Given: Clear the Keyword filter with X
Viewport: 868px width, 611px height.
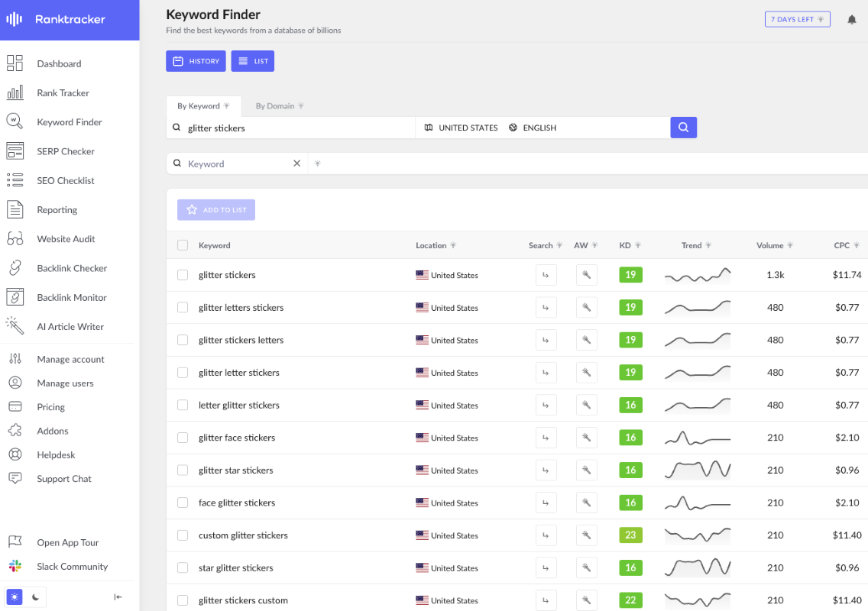Looking at the screenshot, I should pyautogui.click(x=296, y=163).
